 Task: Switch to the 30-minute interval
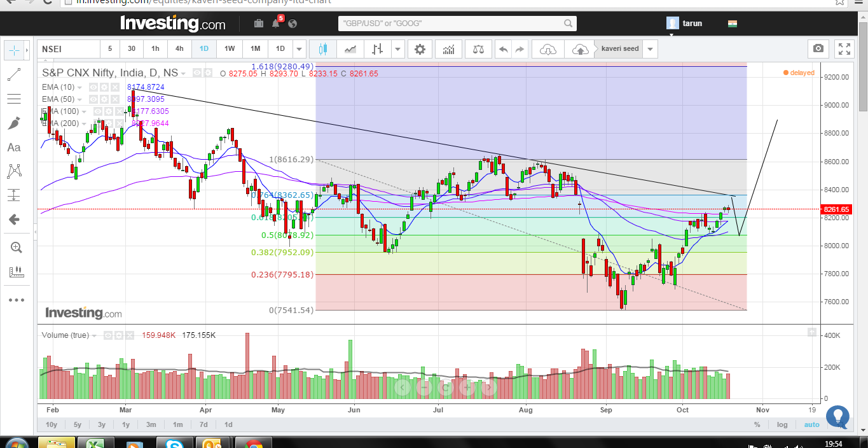tap(131, 49)
